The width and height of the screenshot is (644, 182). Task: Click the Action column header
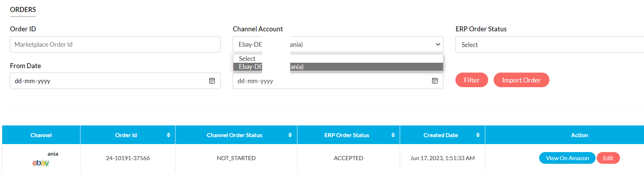pyautogui.click(x=579, y=135)
